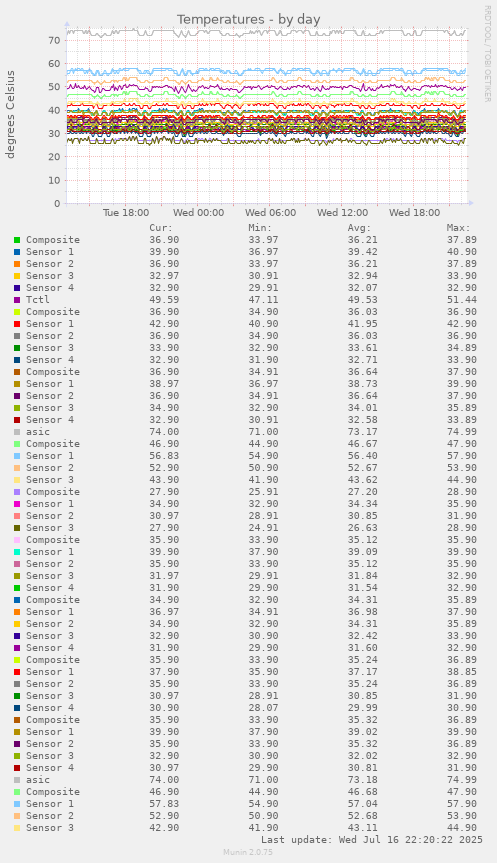Click the gray asic line atop the graph
The image size is (497, 863).
click(x=264, y=33)
